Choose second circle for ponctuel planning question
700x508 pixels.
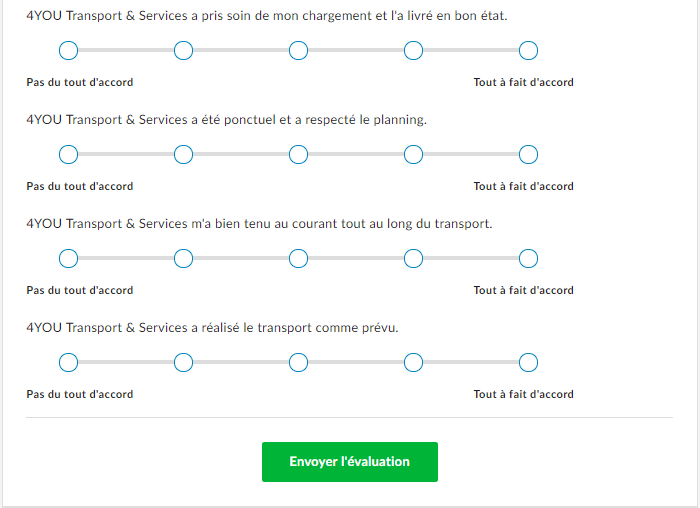pyautogui.click(x=183, y=154)
